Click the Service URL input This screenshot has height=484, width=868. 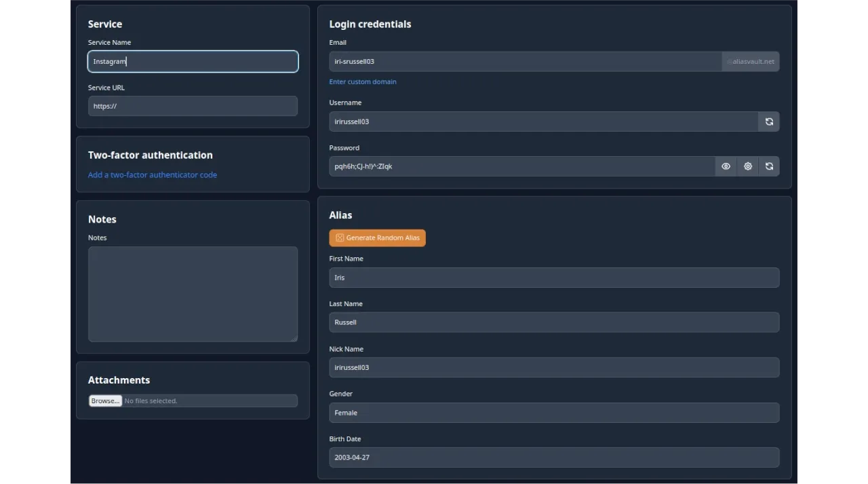193,106
